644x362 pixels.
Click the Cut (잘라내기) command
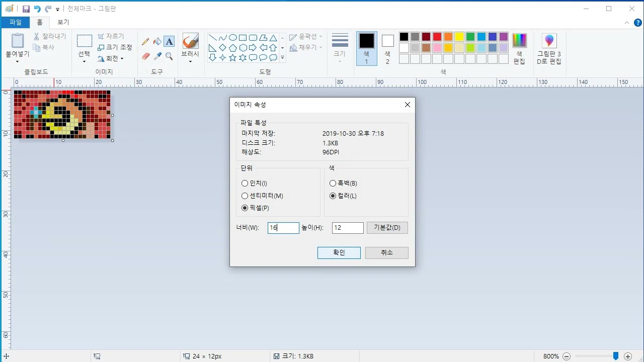[x=50, y=37]
